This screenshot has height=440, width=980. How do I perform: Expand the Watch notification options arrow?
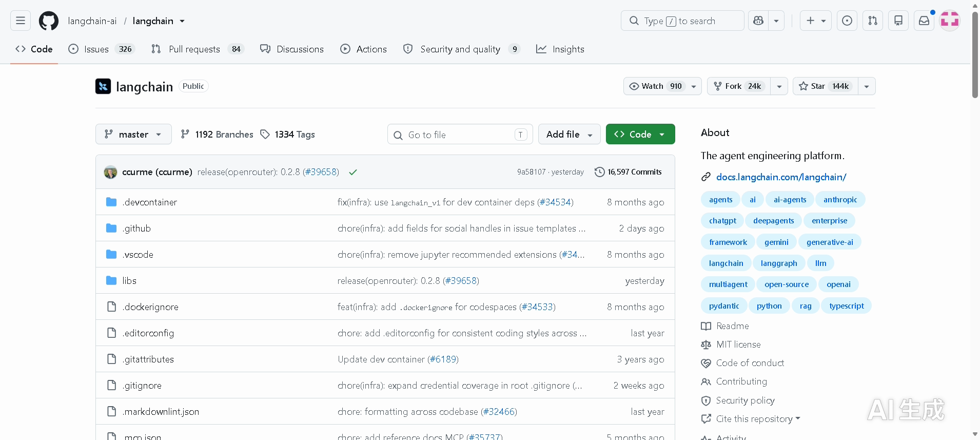pos(694,86)
